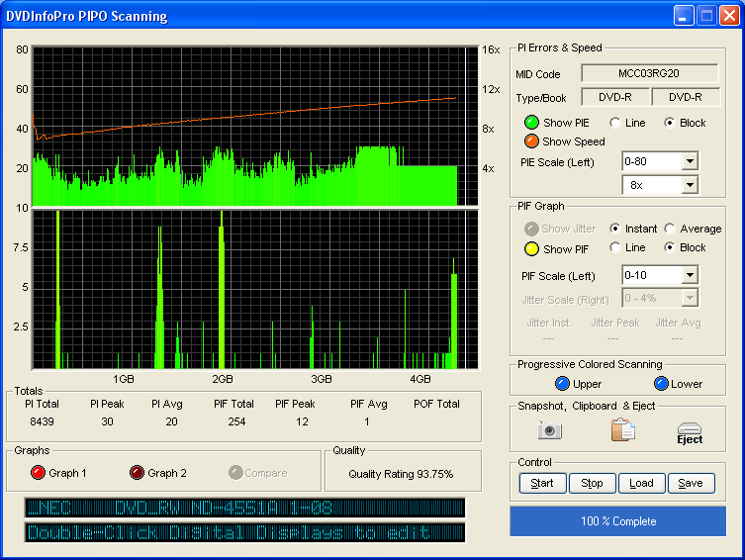Viewport: 745px width, 560px height.
Task: Select Line mode for PIE graph
Action: coord(615,123)
